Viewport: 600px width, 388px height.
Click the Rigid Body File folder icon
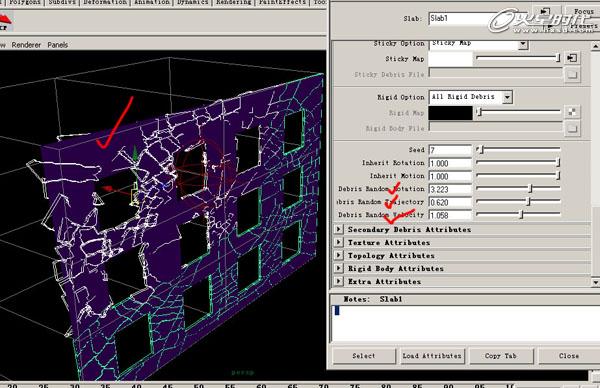click(572, 128)
